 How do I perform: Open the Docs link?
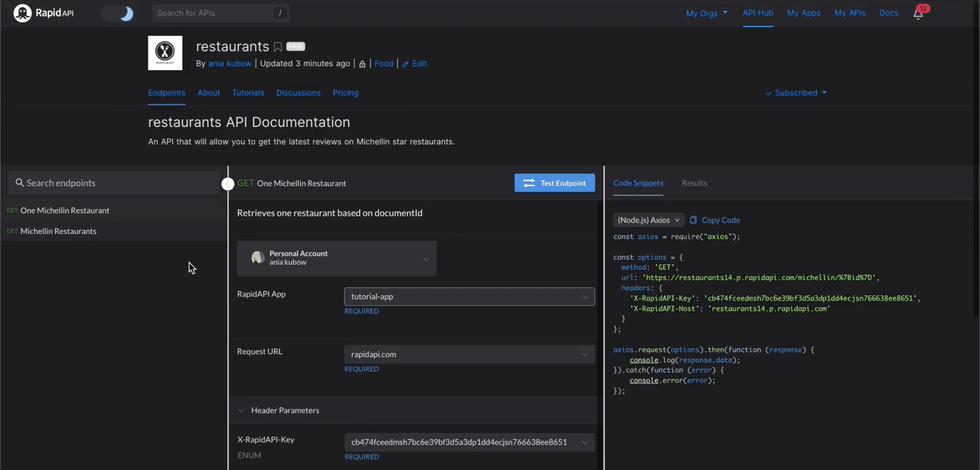[x=888, y=13]
